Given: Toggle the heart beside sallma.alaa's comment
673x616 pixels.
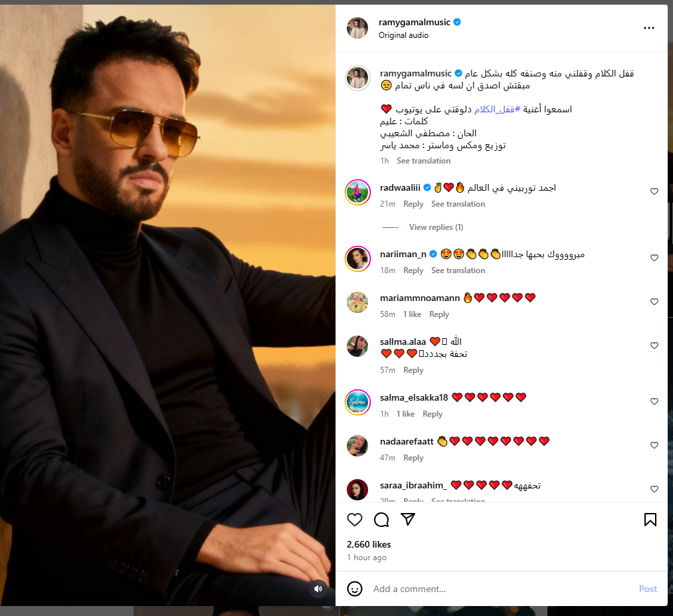Looking at the screenshot, I should 654,346.
